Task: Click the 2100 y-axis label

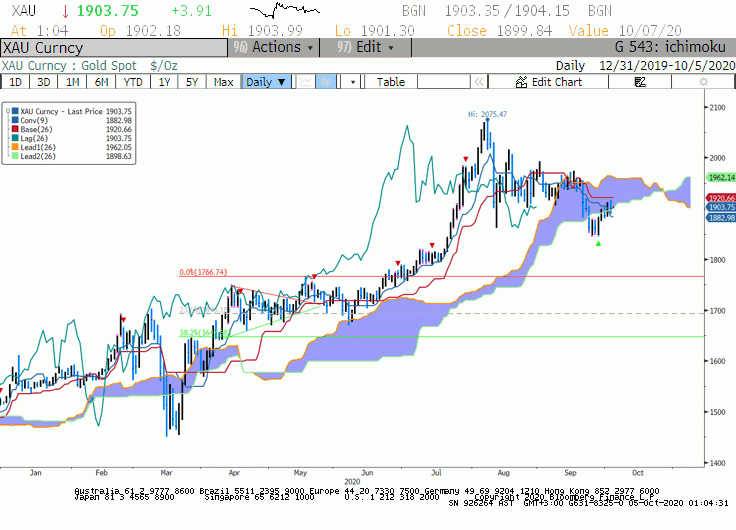Action: click(x=717, y=108)
